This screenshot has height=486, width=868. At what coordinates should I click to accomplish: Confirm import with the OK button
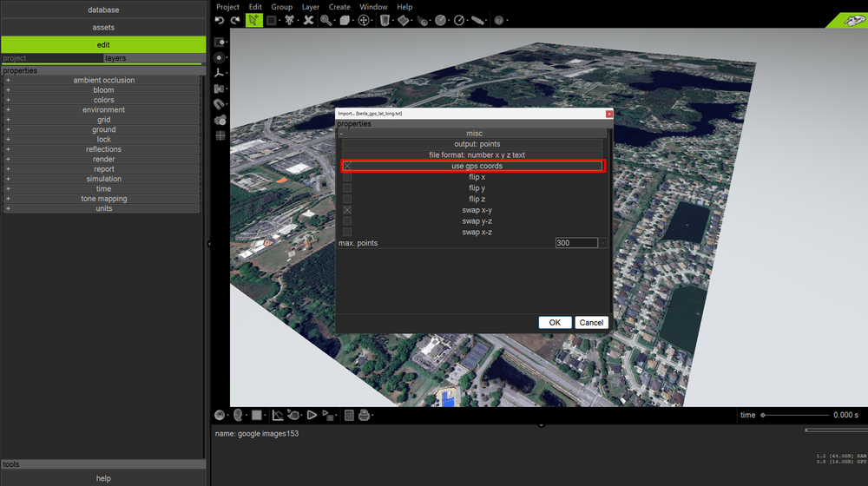click(x=555, y=322)
